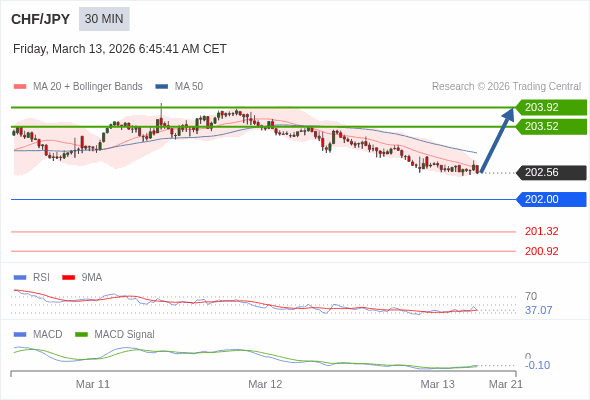Click the MACD Signal green legend swatch

point(81,335)
